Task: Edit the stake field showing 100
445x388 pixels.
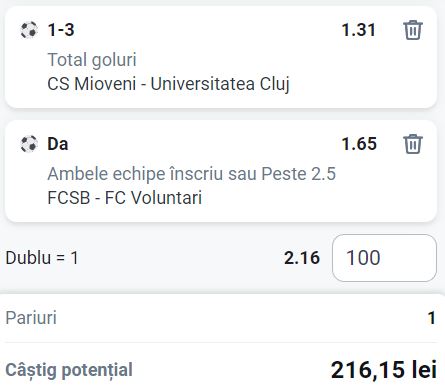Action: (x=384, y=258)
